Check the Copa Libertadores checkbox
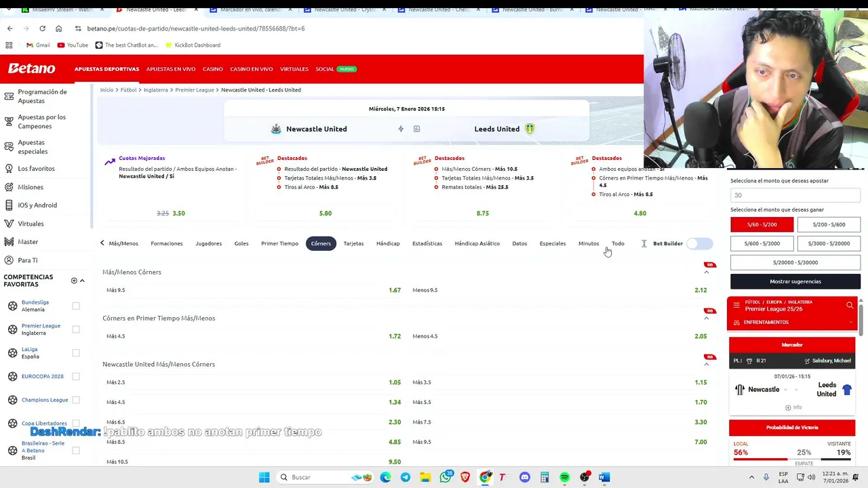This screenshot has height=488, width=868. (x=76, y=423)
